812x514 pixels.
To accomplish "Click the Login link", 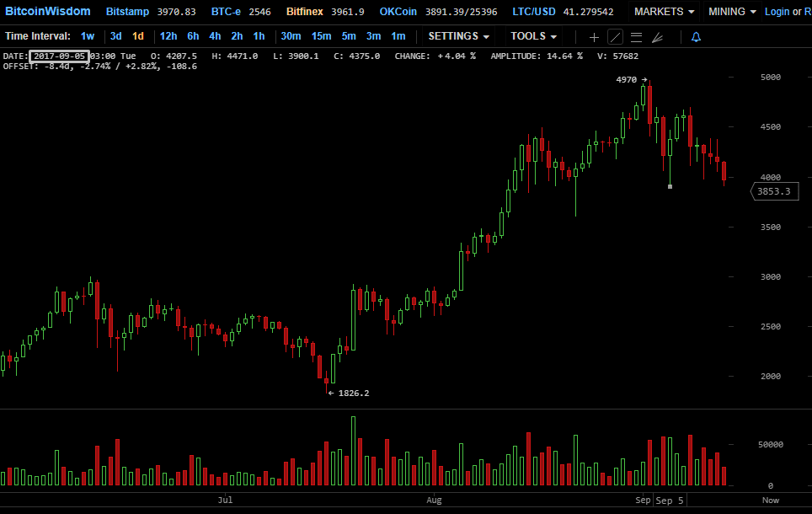I will (777, 12).
